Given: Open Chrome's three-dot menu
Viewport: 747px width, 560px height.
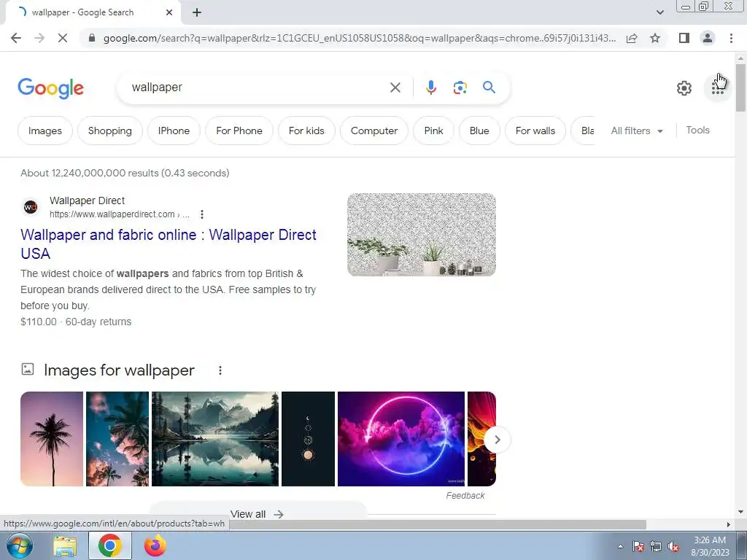Looking at the screenshot, I should 731,38.
